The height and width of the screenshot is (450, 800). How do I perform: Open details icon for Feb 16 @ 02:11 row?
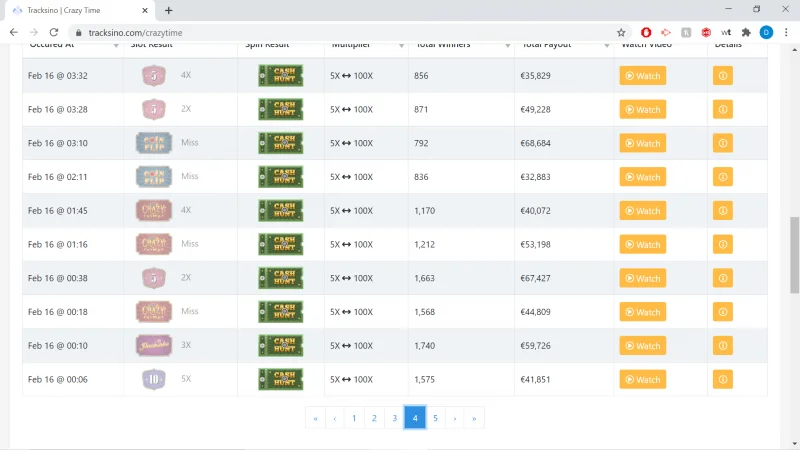[722, 177]
